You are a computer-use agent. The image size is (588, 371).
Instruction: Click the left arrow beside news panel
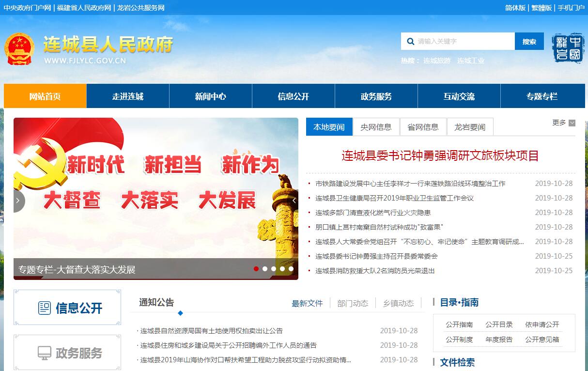click(294, 201)
